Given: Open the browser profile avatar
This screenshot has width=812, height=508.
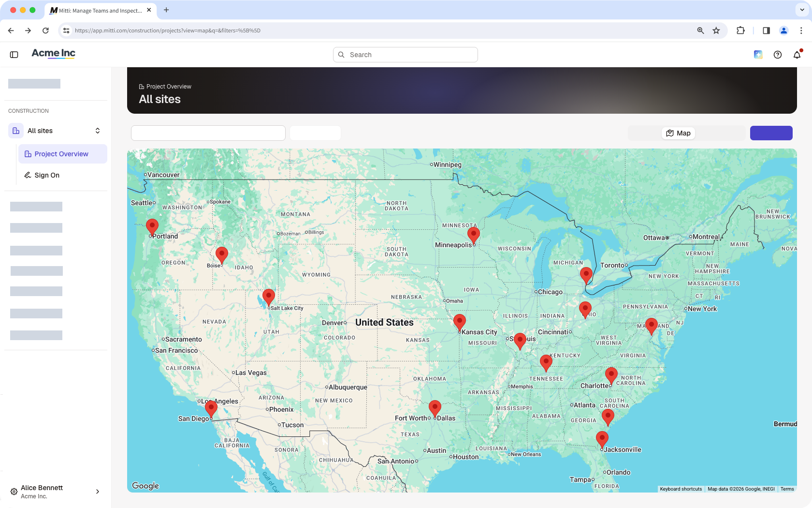Looking at the screenshot, I should (x=784, y=30).
